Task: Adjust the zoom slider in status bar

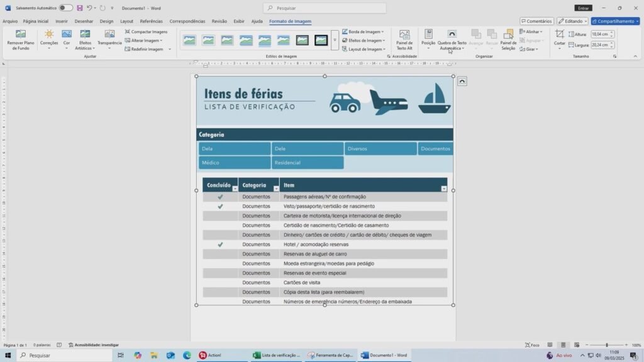Action: [607, 345]
